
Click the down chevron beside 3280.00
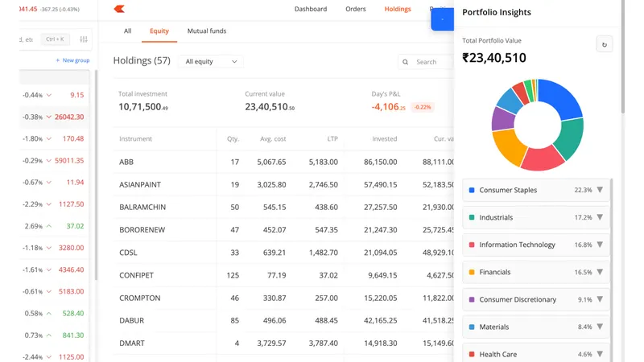tap(49, 248)
